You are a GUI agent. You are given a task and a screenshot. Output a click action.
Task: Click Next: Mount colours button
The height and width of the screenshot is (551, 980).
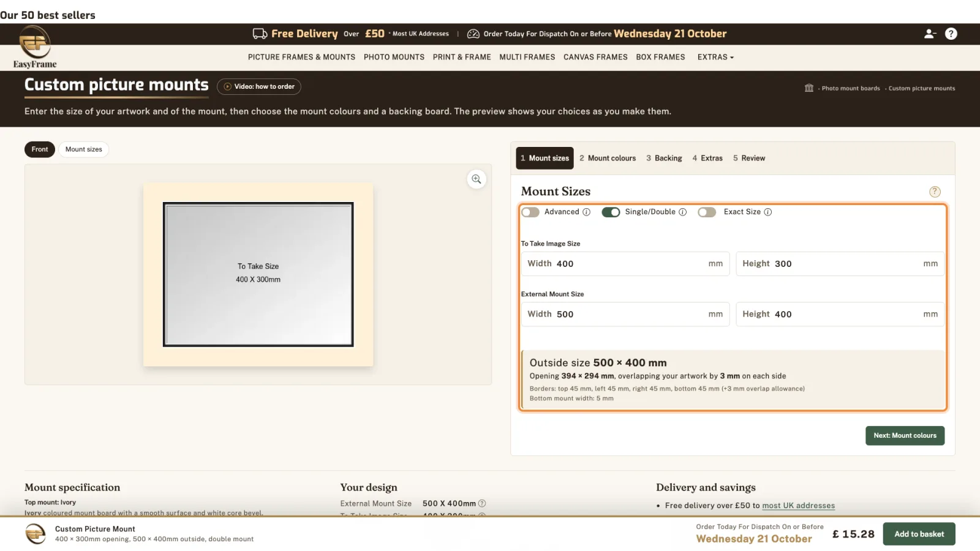tap(905, 436)
